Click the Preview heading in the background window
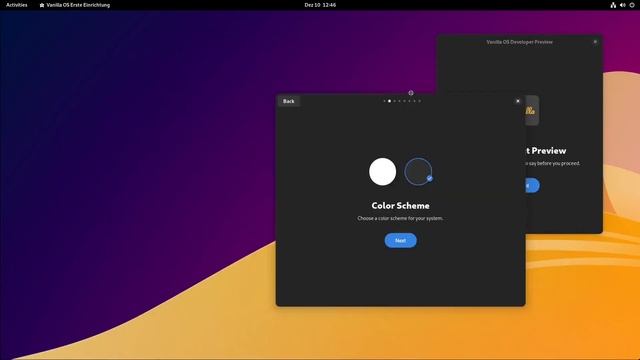Viewport: 640px width, 360px height. click(x=546, y=151)
